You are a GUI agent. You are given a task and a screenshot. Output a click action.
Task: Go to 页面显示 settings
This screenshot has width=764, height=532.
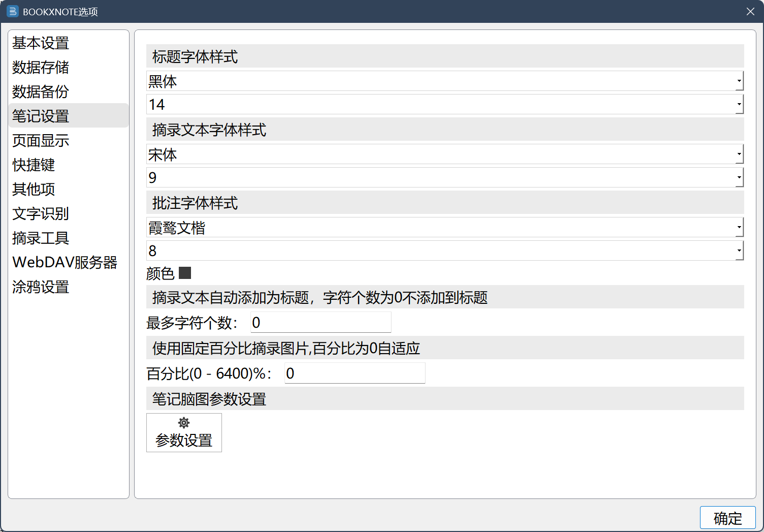[x=41, y=141]
